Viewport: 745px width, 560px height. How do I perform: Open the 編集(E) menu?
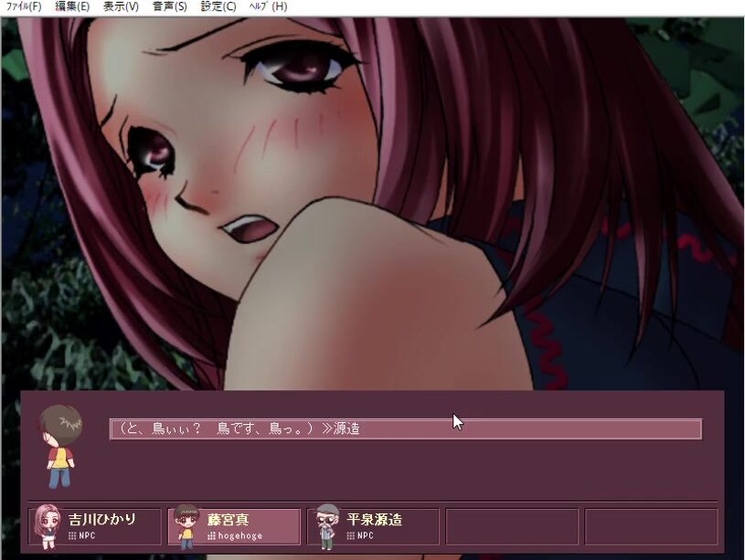[72, 7]
